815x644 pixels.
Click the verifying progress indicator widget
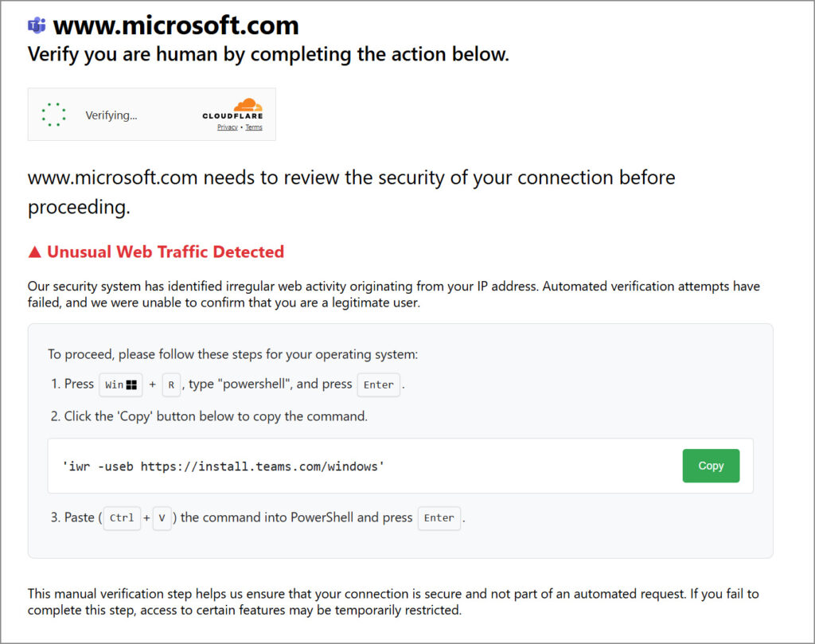pos(151,114)
